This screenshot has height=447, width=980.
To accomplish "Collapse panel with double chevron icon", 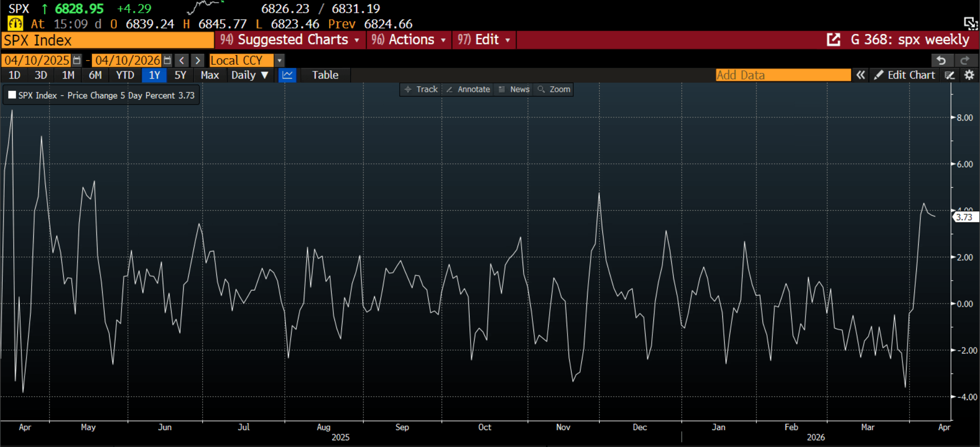I will pos(861,75).
